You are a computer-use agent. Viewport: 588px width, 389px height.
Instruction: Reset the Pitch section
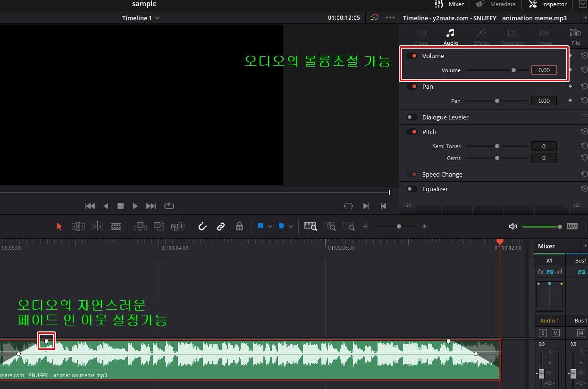(x=584, y=132)
